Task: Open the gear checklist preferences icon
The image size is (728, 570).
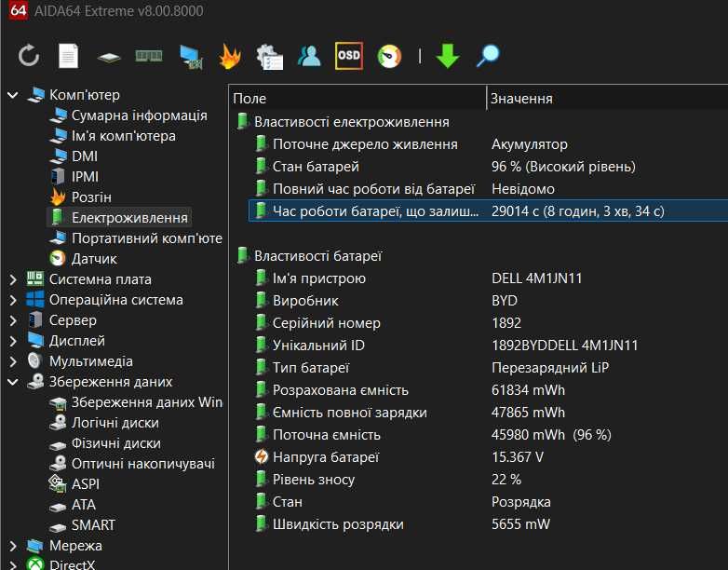Action: pos(270,57)
